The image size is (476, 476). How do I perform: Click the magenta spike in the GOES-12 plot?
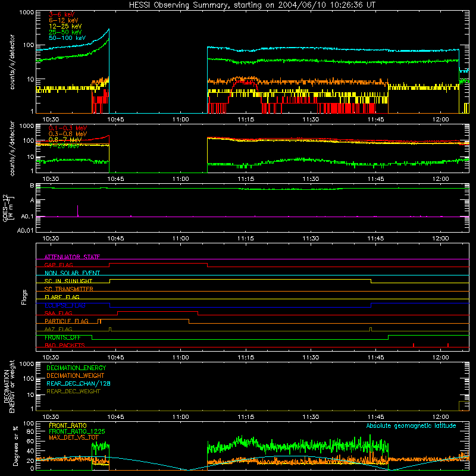(x=78, y=211)
